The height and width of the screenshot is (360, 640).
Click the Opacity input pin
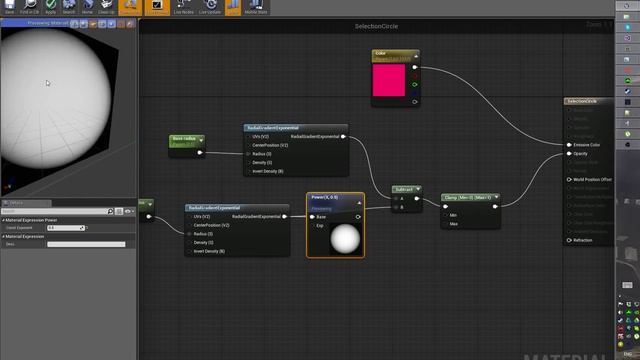click(569, 154)
